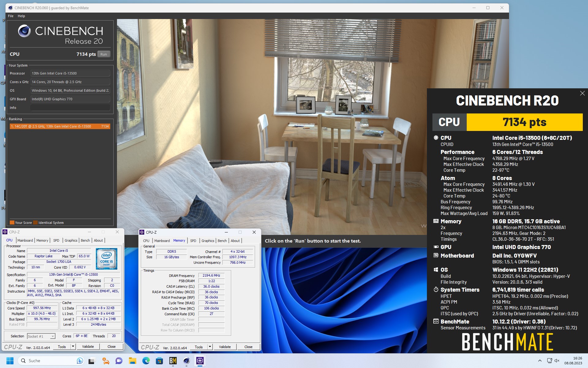Switch to BenchMate via the BM taskbar icon
This screenshot has width=588, height=368.
173,361
